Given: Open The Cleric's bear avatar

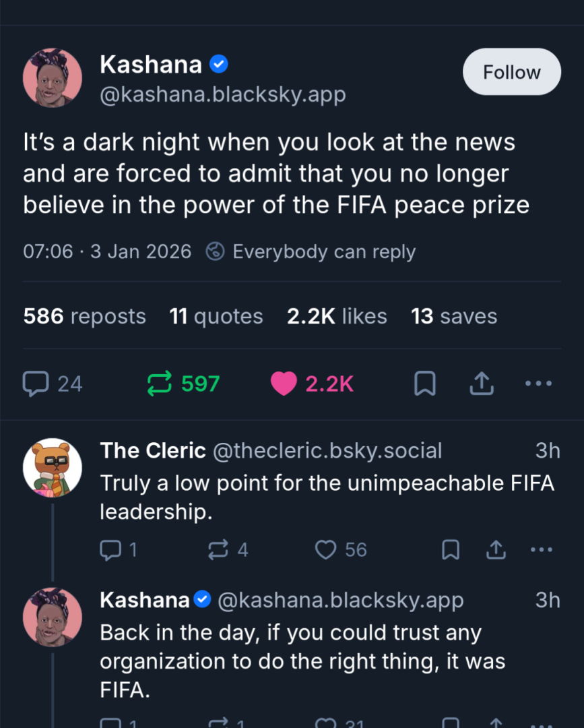Looking at the screenshot, I should (53, 467).
